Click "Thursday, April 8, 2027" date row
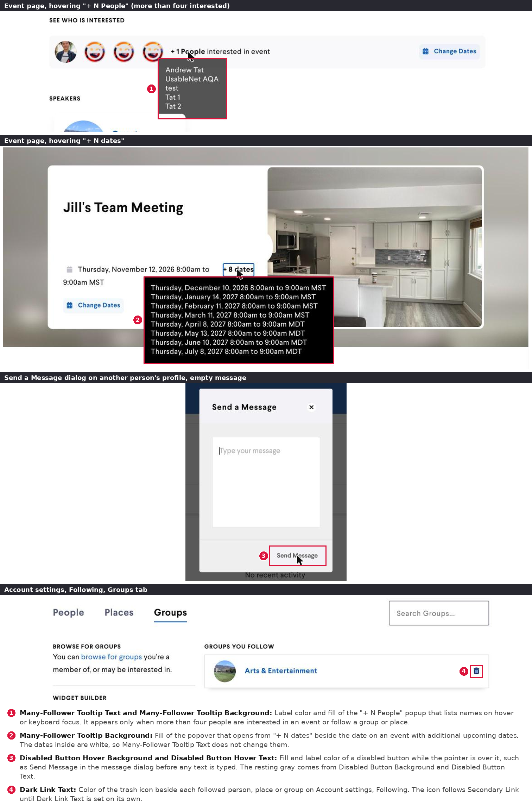532x811 pixels. [228, 324]
